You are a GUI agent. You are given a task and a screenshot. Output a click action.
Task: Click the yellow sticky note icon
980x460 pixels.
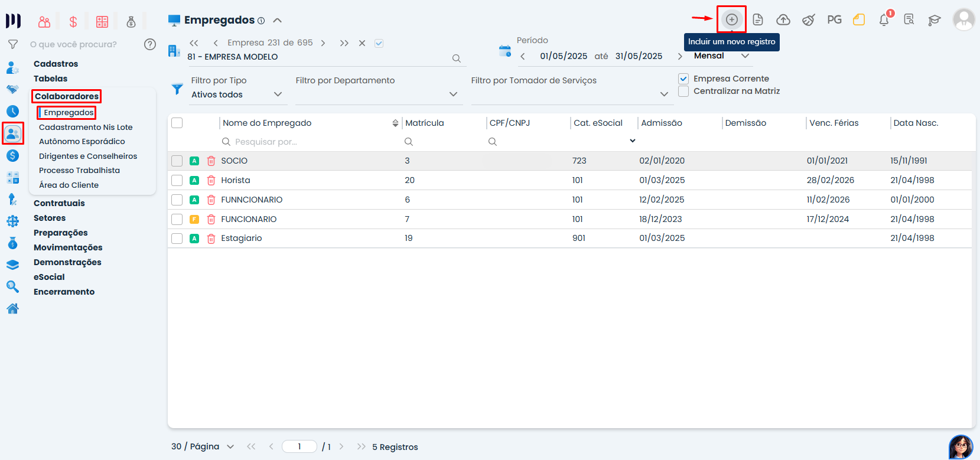859,20
